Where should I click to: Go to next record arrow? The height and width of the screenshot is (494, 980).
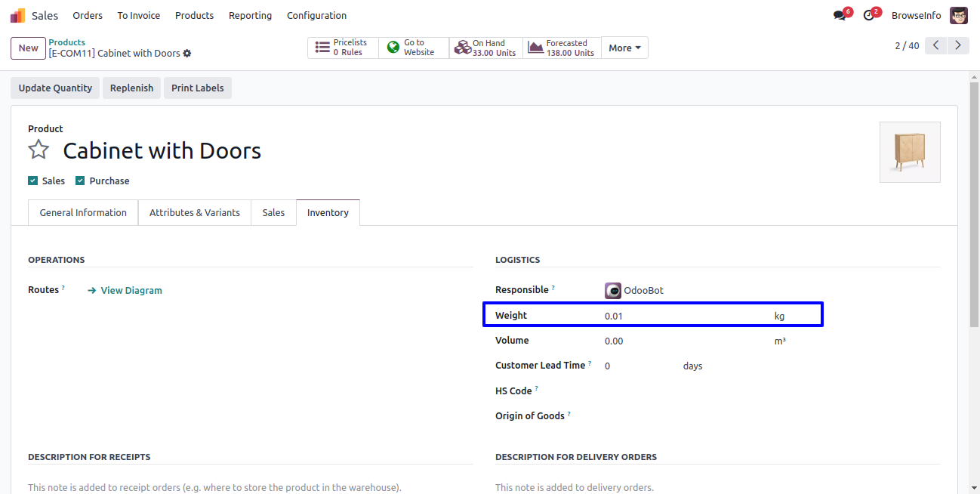(958, 45)
